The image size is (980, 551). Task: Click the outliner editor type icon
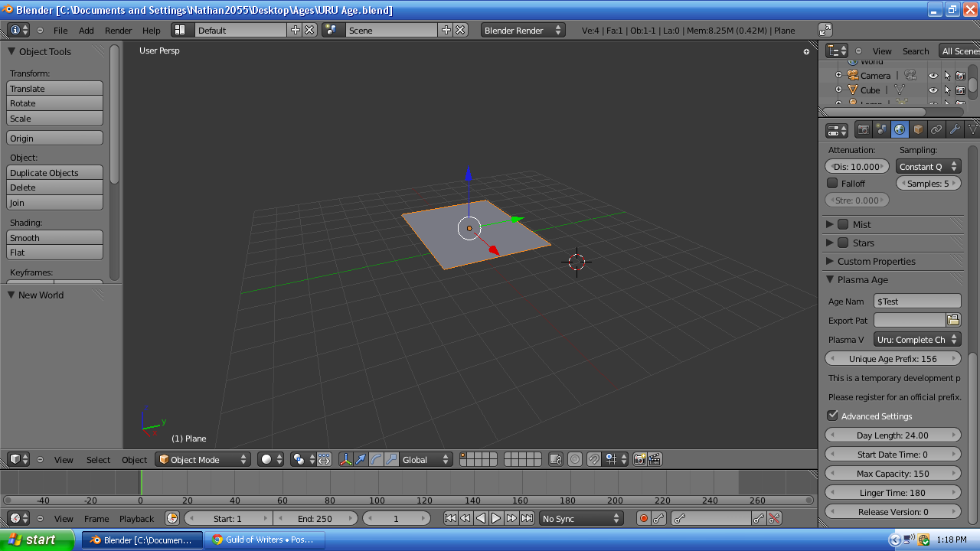click(838, 51)
